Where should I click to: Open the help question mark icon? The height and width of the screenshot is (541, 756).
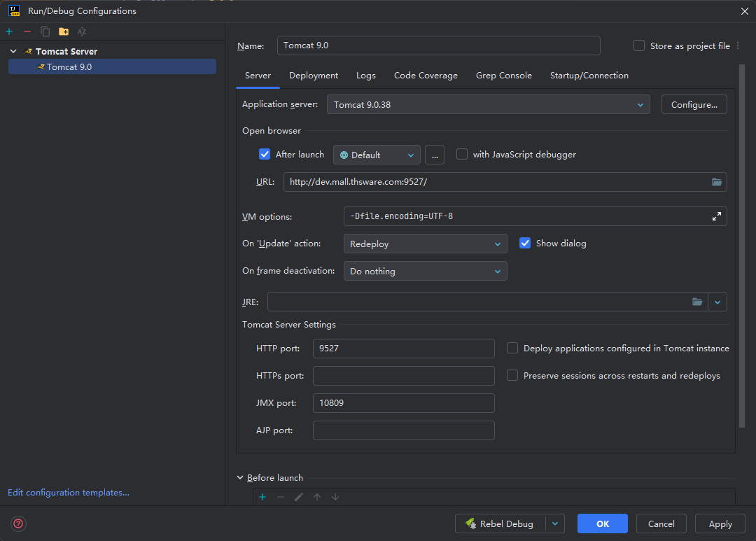point(18,524)
